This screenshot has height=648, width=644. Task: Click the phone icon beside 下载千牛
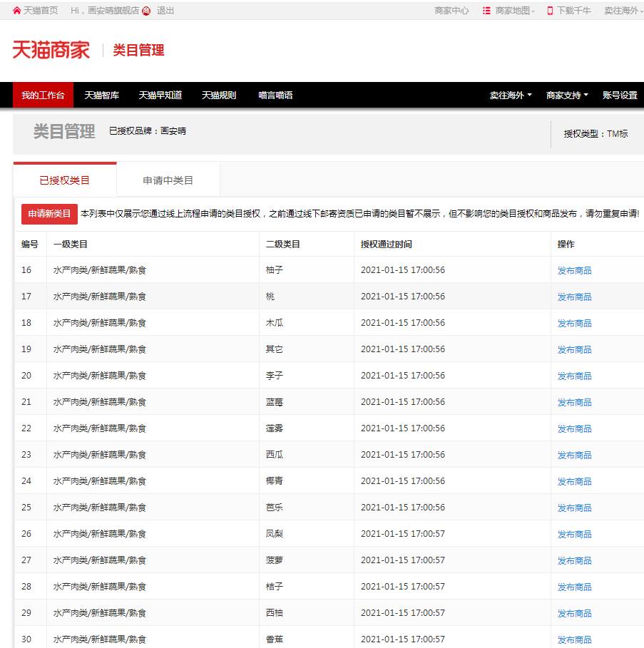pos(550,11)
